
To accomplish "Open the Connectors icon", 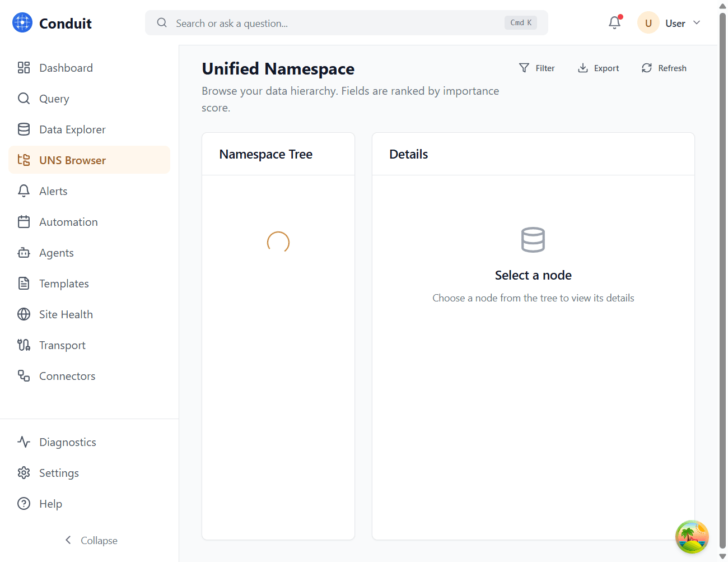I will [x=24, y=375].
